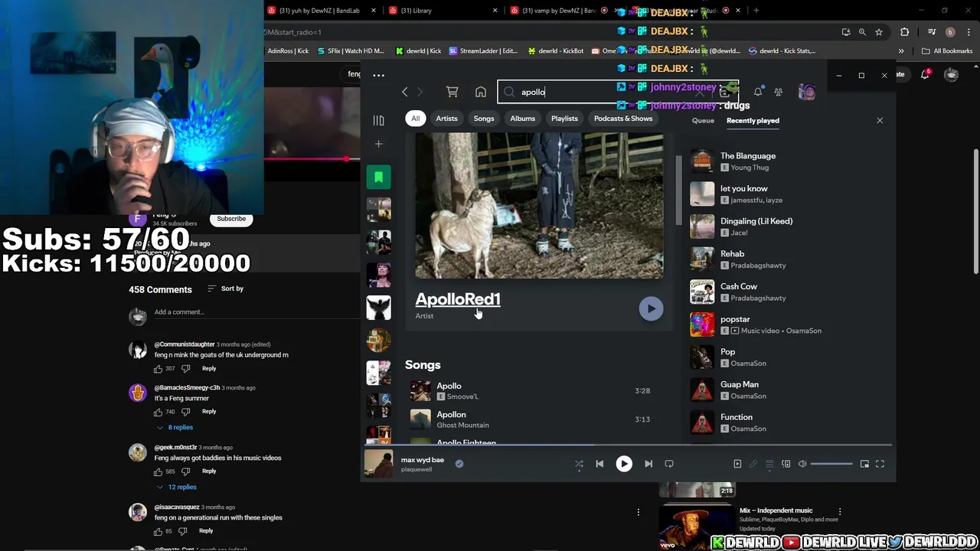Open Friend Activity icon
The width and height of the screenshot is (980, 551).
tap(778, 92)
